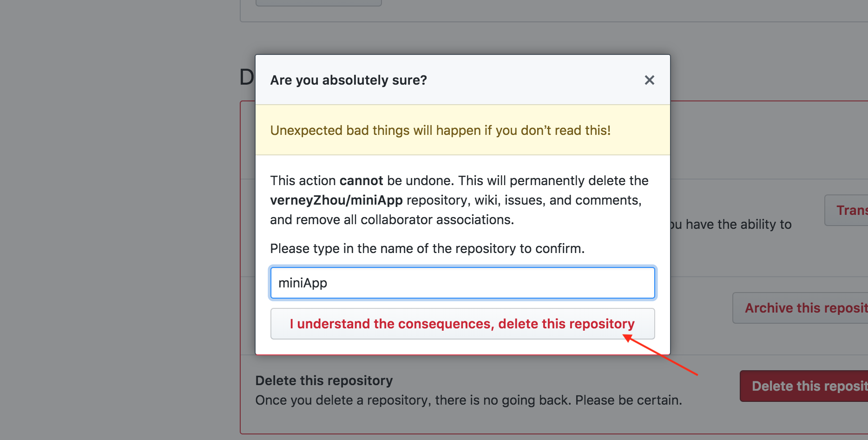Click the bold word "cannot" in the warning
Image resolution: width=868 pixels, height=440 pixels.
(x=361, y=180)
